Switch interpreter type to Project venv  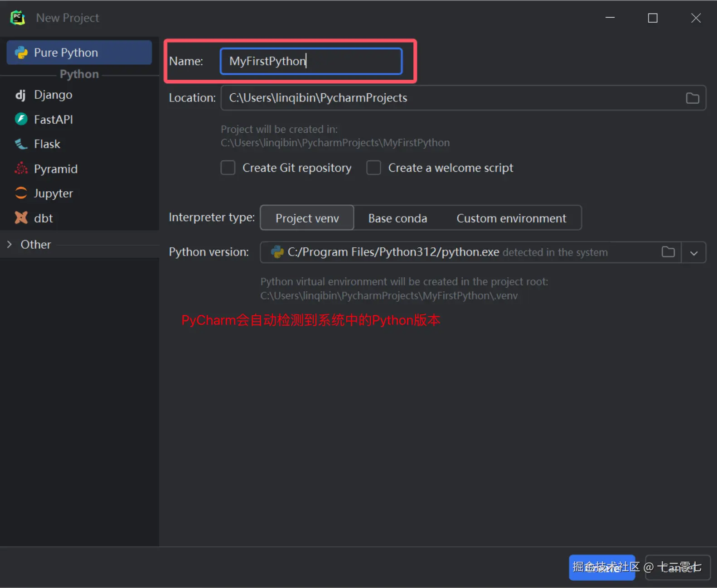(307, 218)
